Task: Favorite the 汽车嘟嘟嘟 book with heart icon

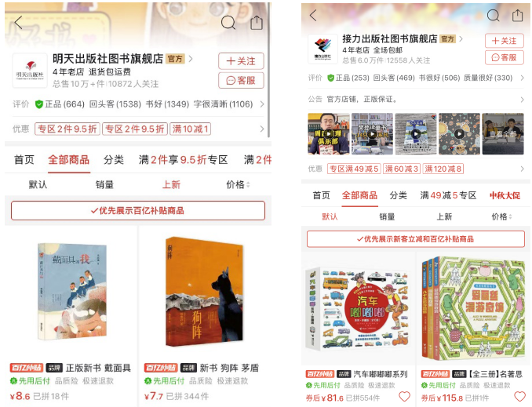Action: tap(404, 396)
